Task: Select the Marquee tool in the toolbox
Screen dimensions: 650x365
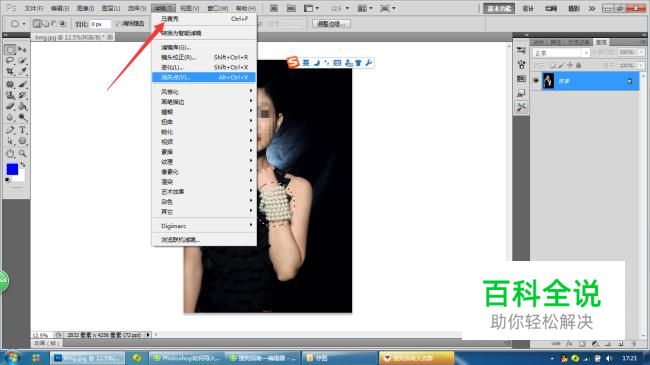Action: (10, 50)
